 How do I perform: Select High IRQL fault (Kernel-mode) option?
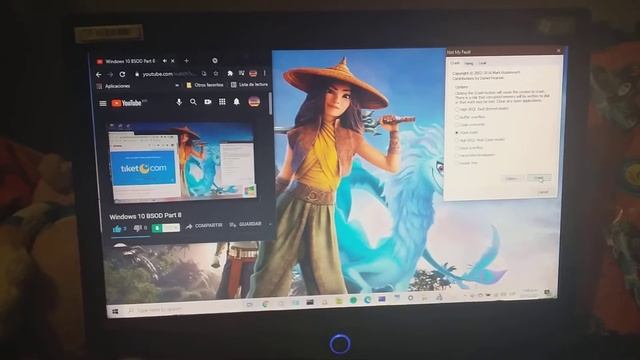[x=482, y=109]
